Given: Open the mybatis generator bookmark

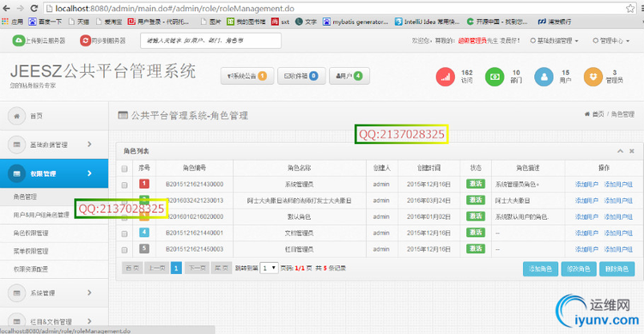Looking at the screenshot, I should coord(355,21).
